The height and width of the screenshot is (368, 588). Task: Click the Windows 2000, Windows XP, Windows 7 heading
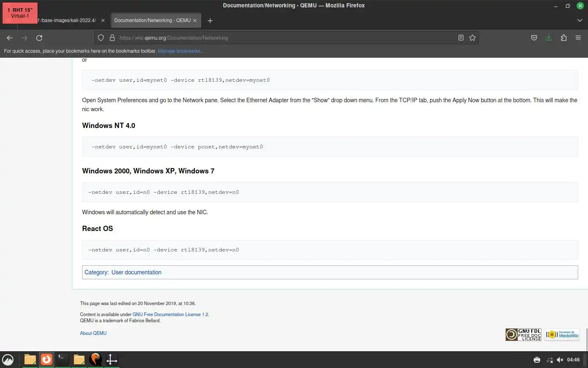[148, 171]
